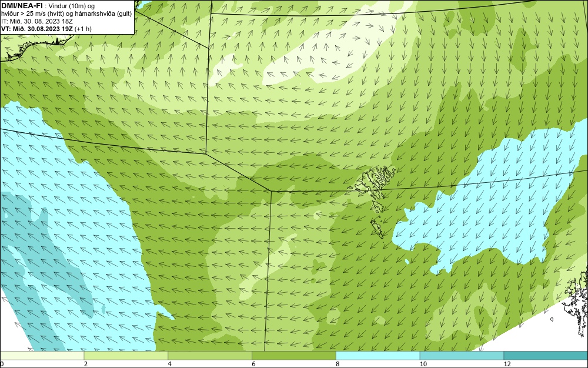Click the scale label '12'
588x368 pixels.
[507, 364]
